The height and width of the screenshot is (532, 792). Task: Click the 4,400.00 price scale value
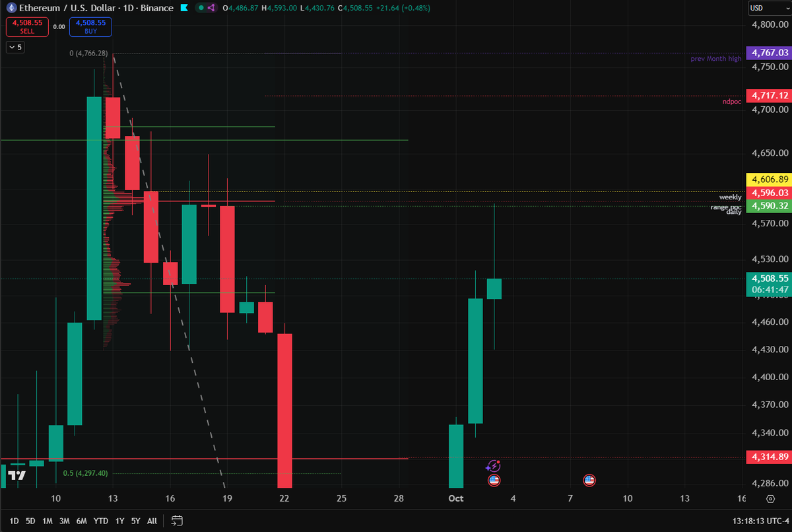(771, 377)
